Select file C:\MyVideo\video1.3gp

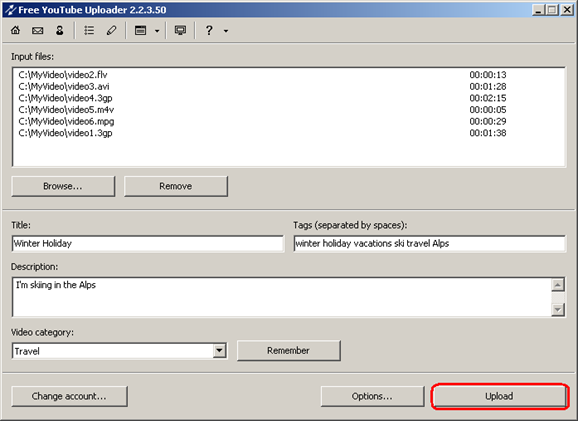tap(65, 133)
